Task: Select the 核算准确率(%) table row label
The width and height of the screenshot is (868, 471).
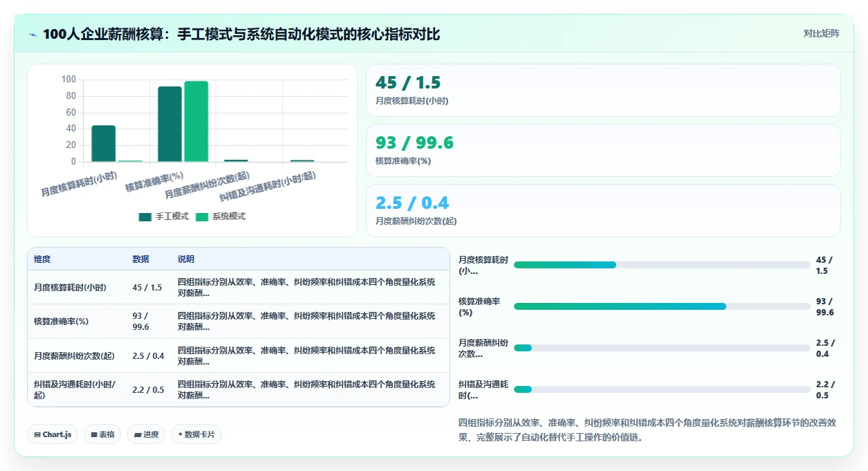Action: pos(61,322)
